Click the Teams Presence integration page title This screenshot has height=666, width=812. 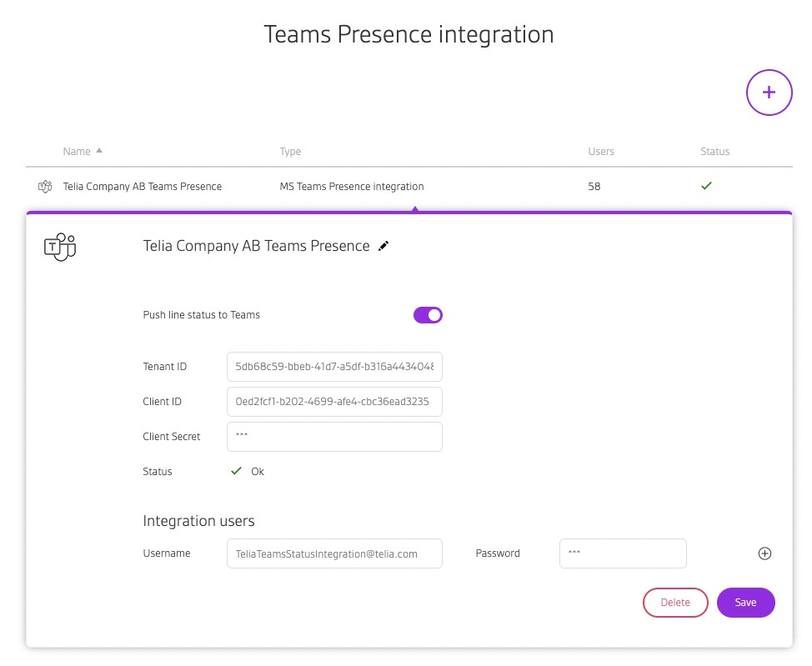click(409, 35)
